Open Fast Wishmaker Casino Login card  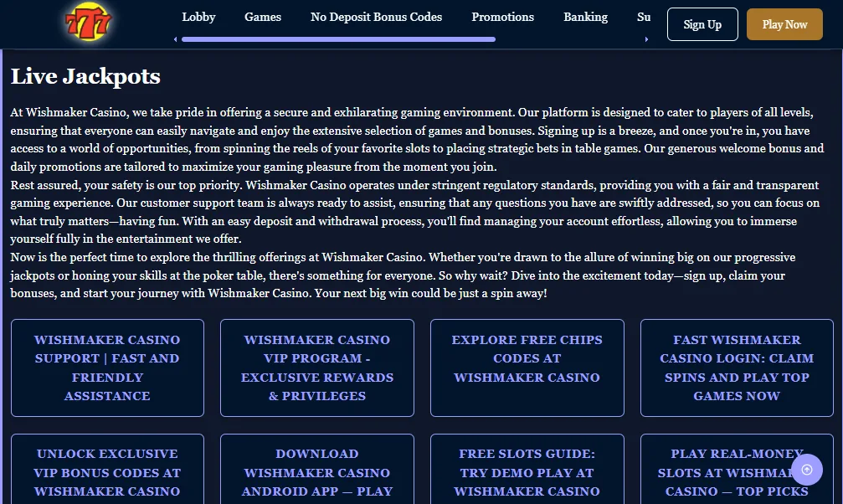pos(737,368)
